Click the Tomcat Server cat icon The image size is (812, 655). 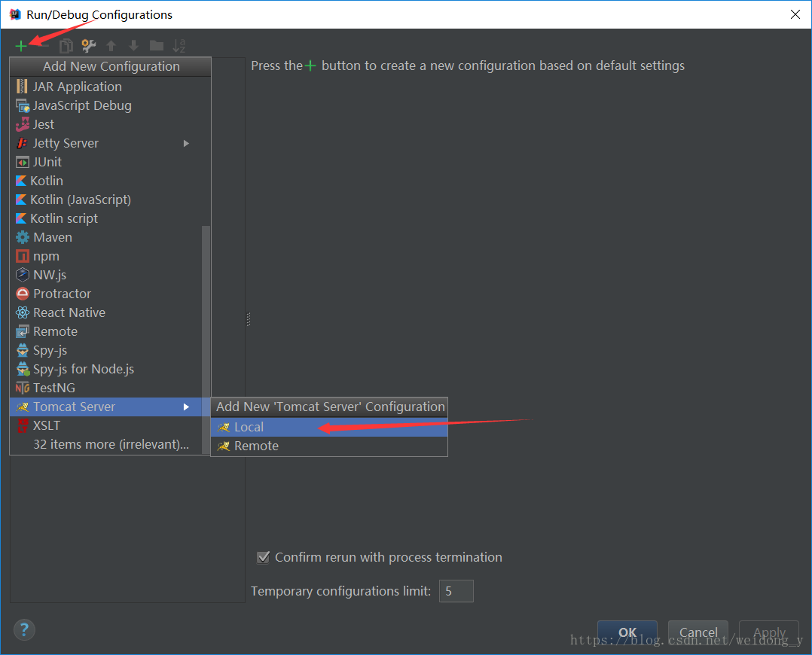pos(23,407)
